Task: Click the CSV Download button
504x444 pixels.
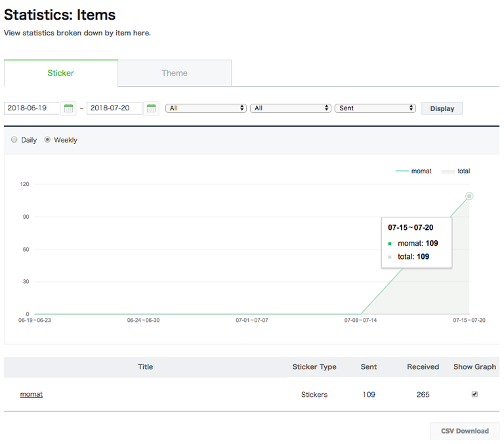Action: click(464, 431)
